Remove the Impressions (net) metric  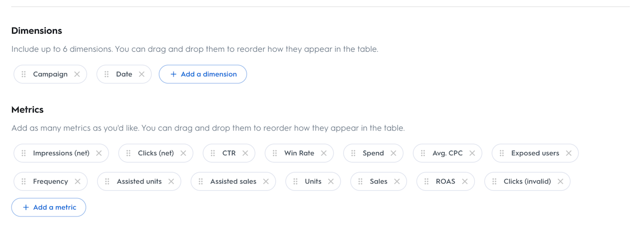click(x=99, y=153)
